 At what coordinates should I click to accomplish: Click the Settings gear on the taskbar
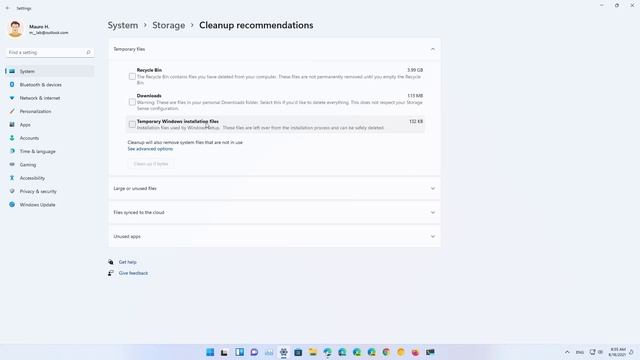(x=283, y=352)
